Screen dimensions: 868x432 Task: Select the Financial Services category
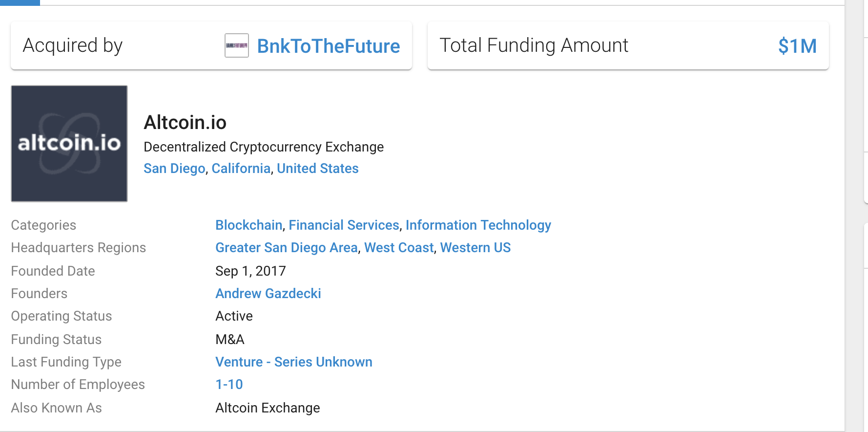click(x=344, y=225)
